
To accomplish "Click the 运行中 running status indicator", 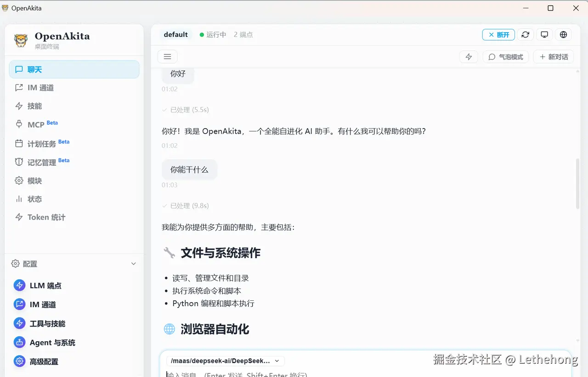I will 213,34.
